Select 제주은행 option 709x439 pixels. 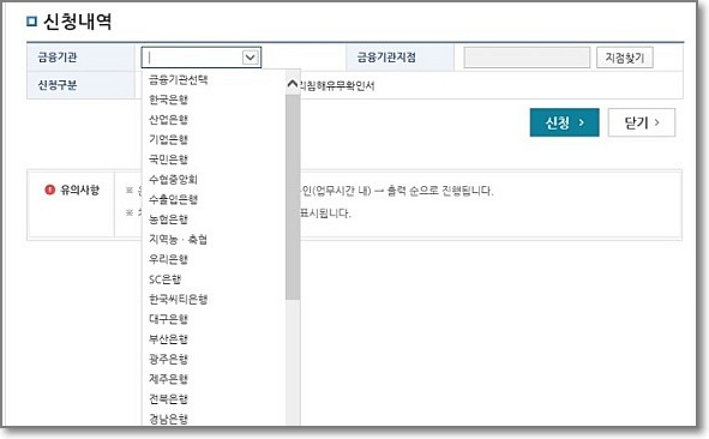pos(168,379)
